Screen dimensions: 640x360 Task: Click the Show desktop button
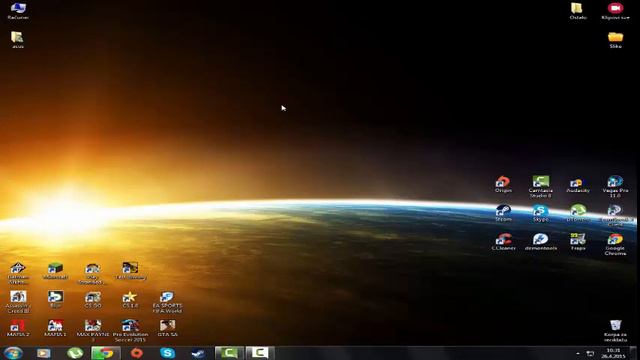click(x=633, y=353)
